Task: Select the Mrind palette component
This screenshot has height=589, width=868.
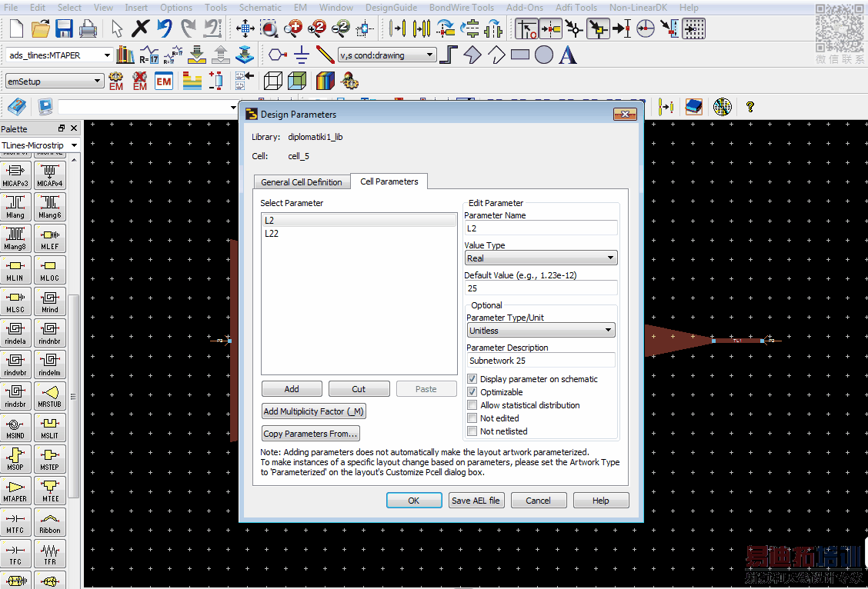Action: tap(50, 302)
